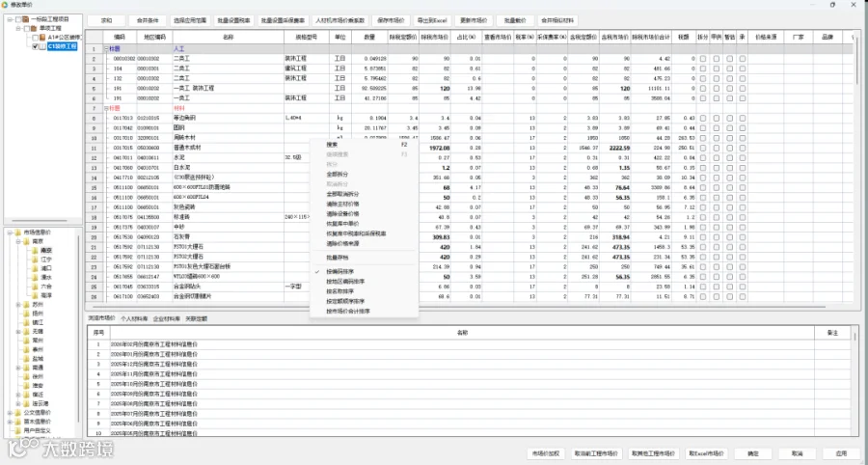Click the 镇江 folder icon

pos(26,323)
